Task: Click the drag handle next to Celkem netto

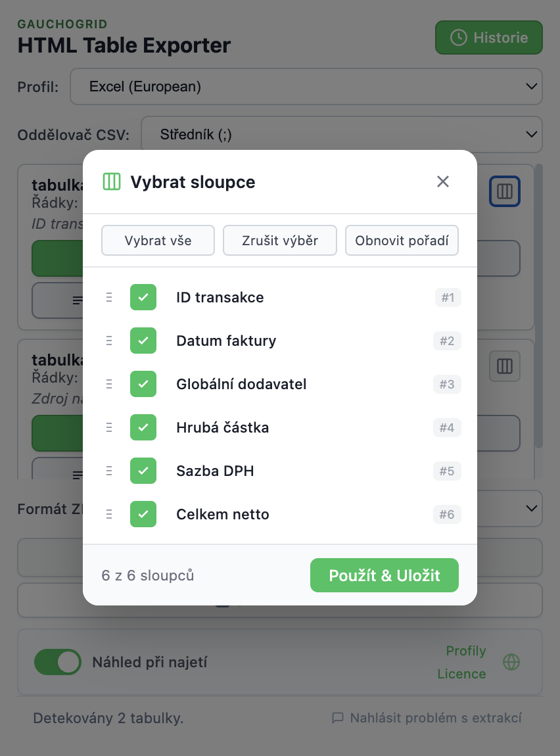Action: (109, 514)
